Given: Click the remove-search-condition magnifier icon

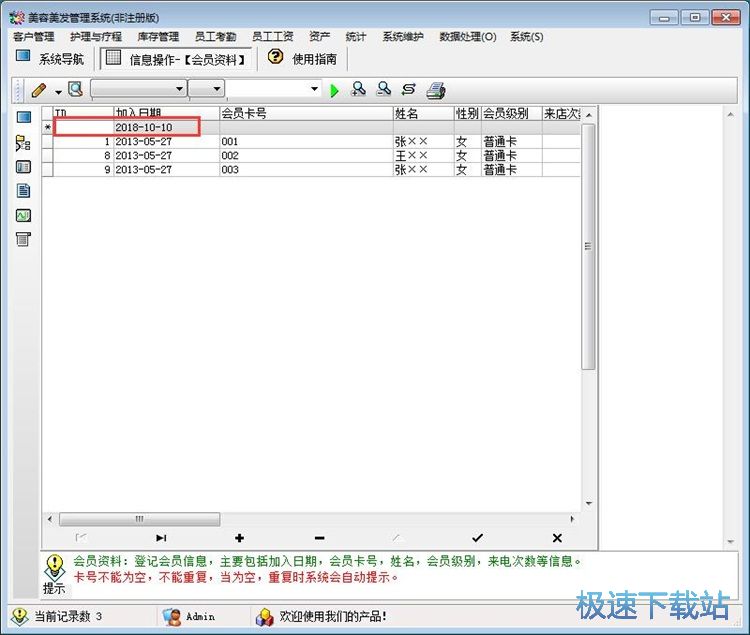Looking at the screenshot, I should 384,89.
